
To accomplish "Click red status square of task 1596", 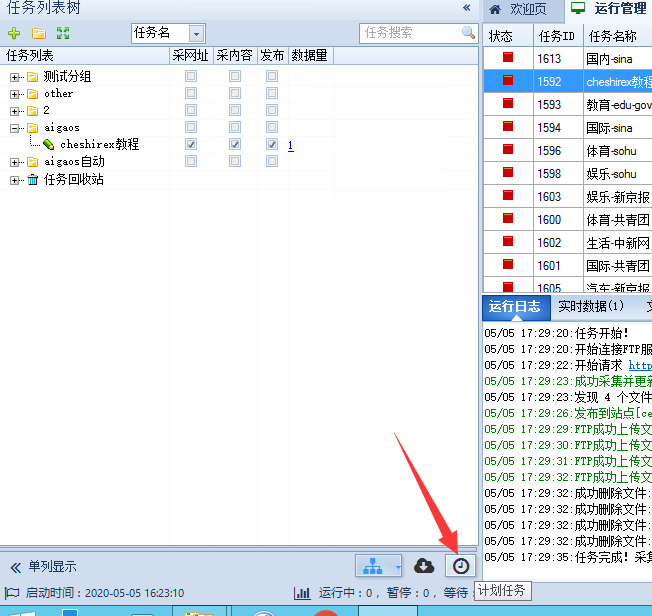I will pyautogui.click(x=508, y=149).
